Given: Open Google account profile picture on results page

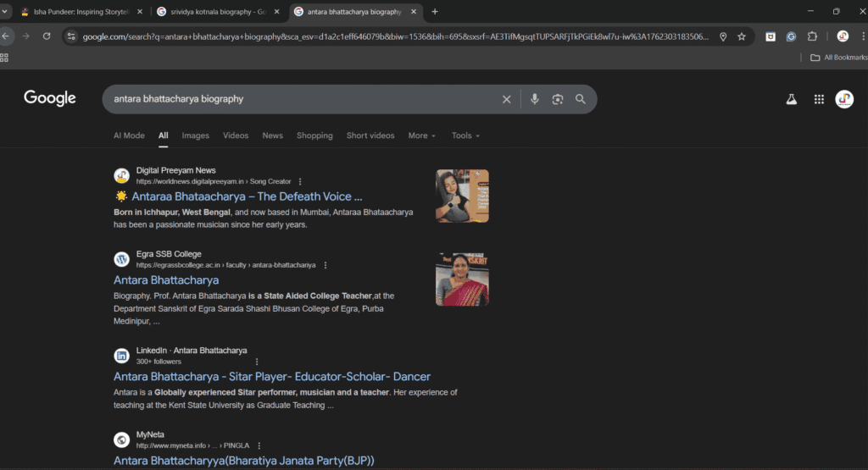Looking at the screenshot, I should click(844, 100).
